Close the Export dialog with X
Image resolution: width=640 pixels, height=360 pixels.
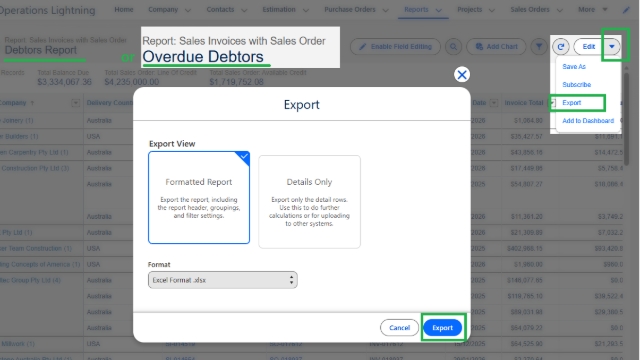coord(462,75)
